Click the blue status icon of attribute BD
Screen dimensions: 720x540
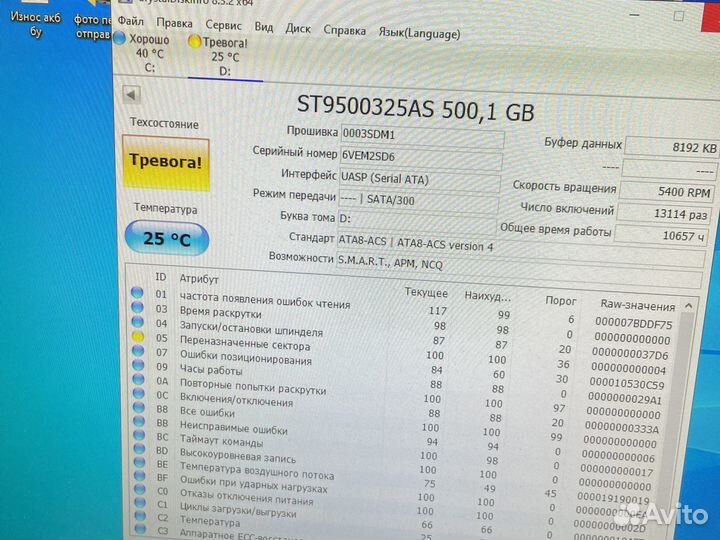coord(140,449)
